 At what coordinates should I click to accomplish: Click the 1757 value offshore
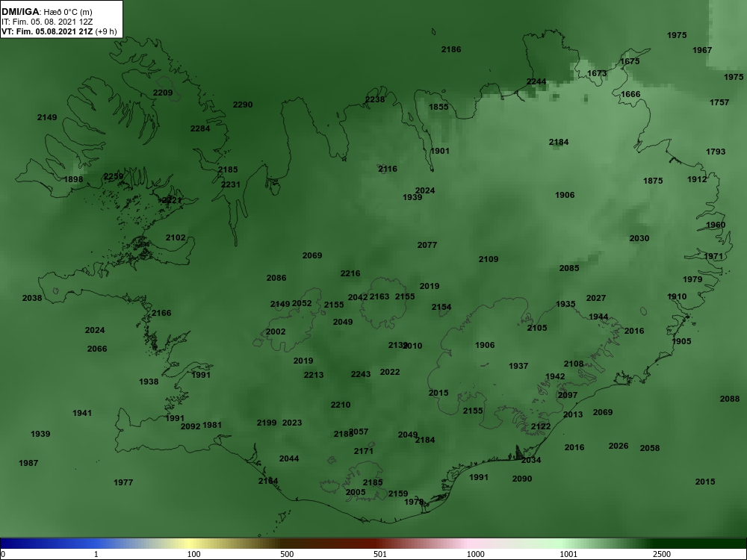[x=719, y=102]
